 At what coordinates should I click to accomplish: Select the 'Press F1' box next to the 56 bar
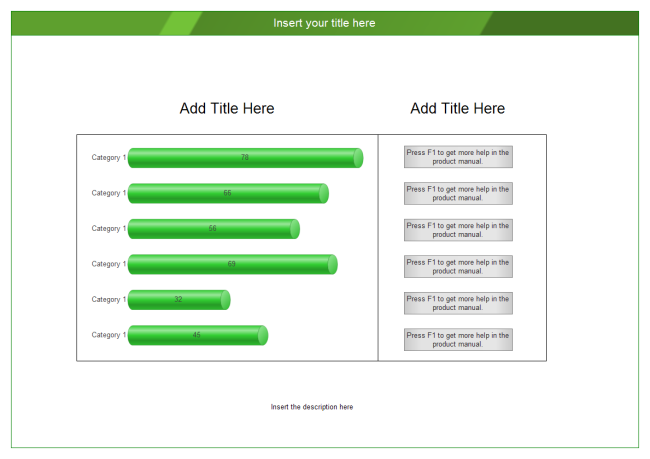click(x=458, y=230)
